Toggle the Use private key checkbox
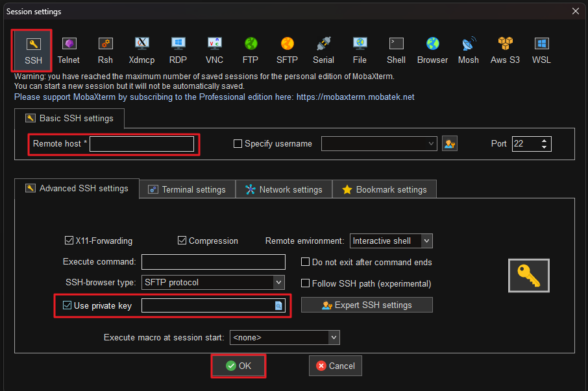Image resolution: width=588 pixels, height=391 pixels. point(67,305)
